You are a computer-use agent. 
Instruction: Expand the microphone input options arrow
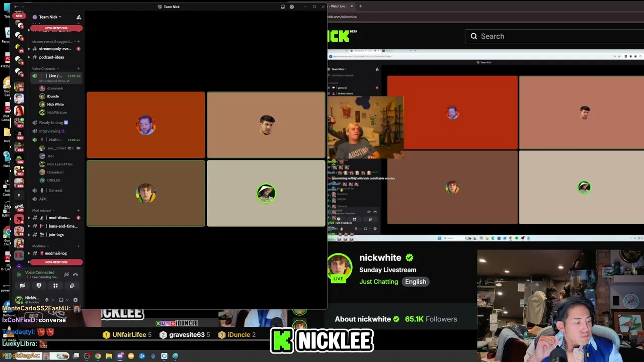coord(53,300)
